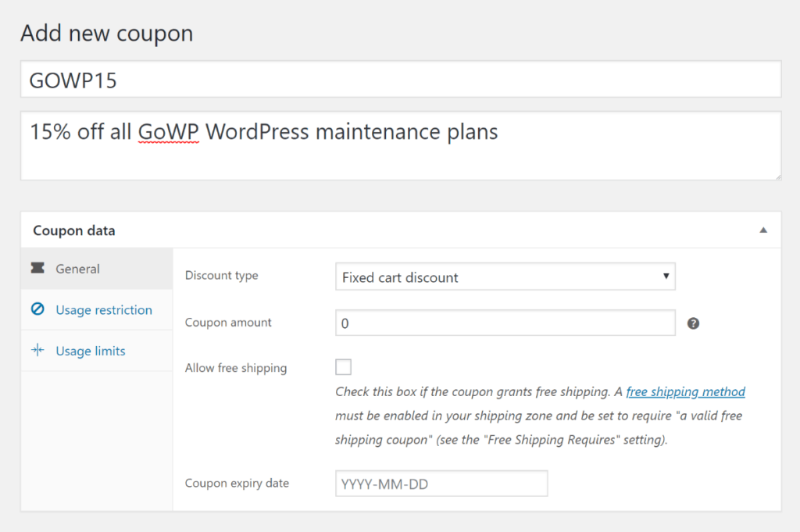Click the Coupon expiry date field

[x=441, y=484]
